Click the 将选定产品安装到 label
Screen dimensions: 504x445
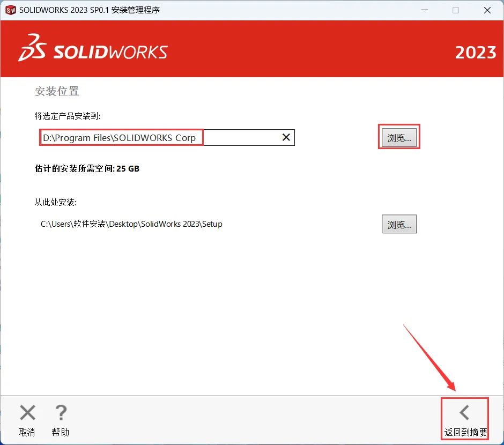click(x=68, y=116)
